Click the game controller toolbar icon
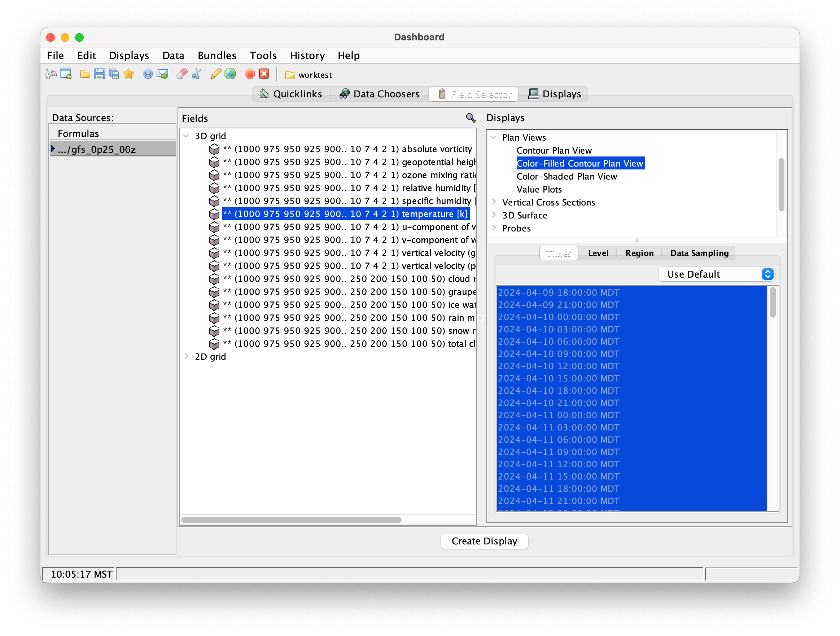Viewport: 840px width, 636px height. pyautogui.click(x=51, y=74)
